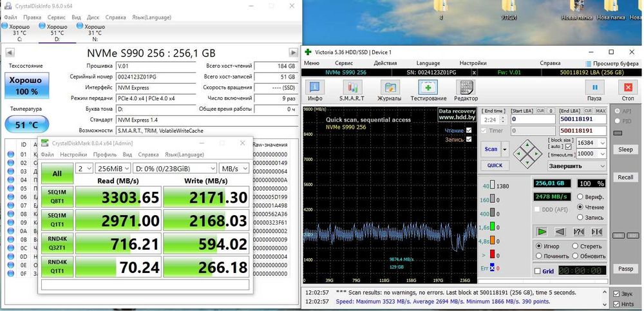The width and height of the screenshot is (644, 311).
Task: Toggle the Чтение graph checkbox
Action: pyautogui.click(x=469, y=130)
